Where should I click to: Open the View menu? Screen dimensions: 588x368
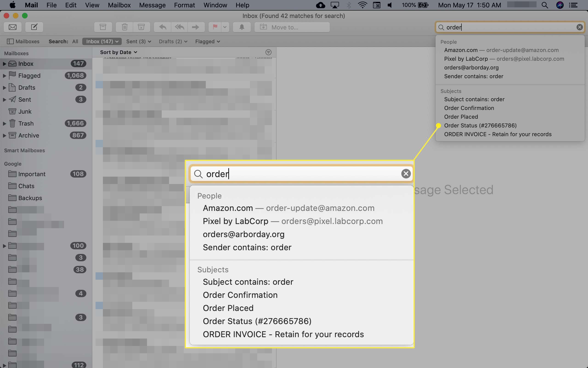pos(92,5)
